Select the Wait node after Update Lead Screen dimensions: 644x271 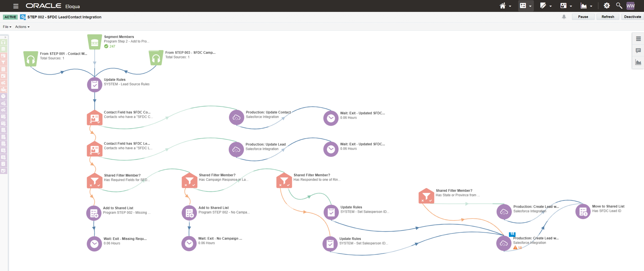[331, 149]
